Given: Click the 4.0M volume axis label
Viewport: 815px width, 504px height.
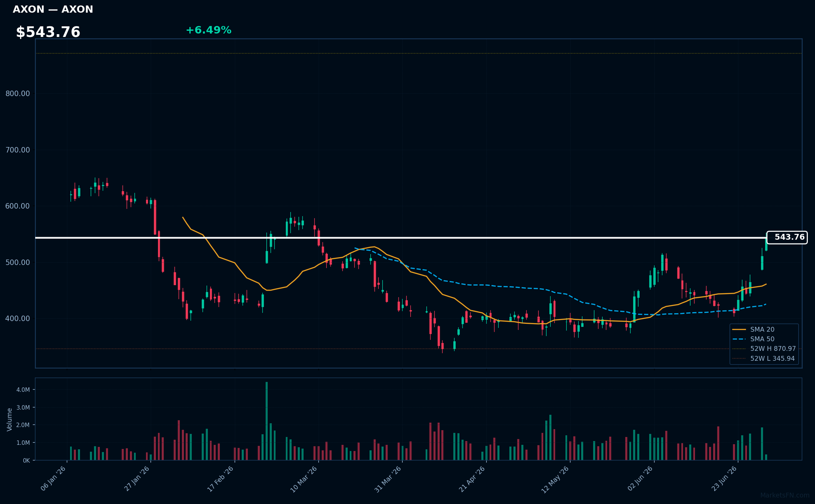Looking at the screenshot, I should [x=23, y=390].
